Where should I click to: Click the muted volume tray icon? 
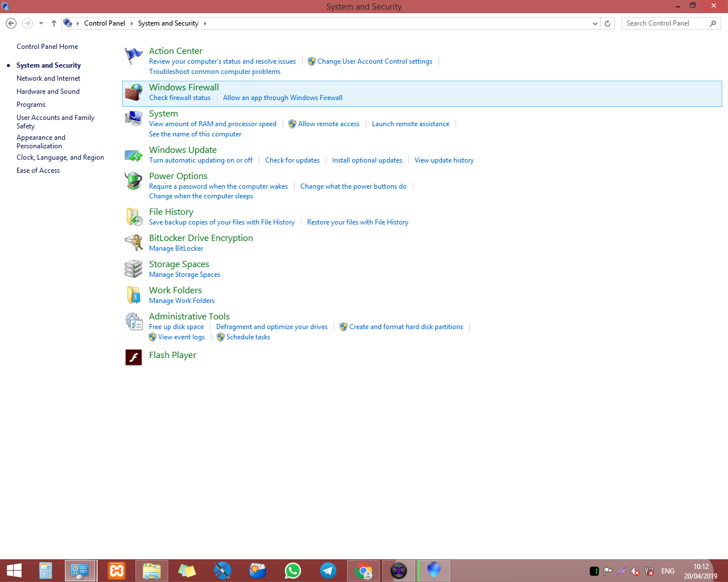pyautogui.click(x=635, y=571)
